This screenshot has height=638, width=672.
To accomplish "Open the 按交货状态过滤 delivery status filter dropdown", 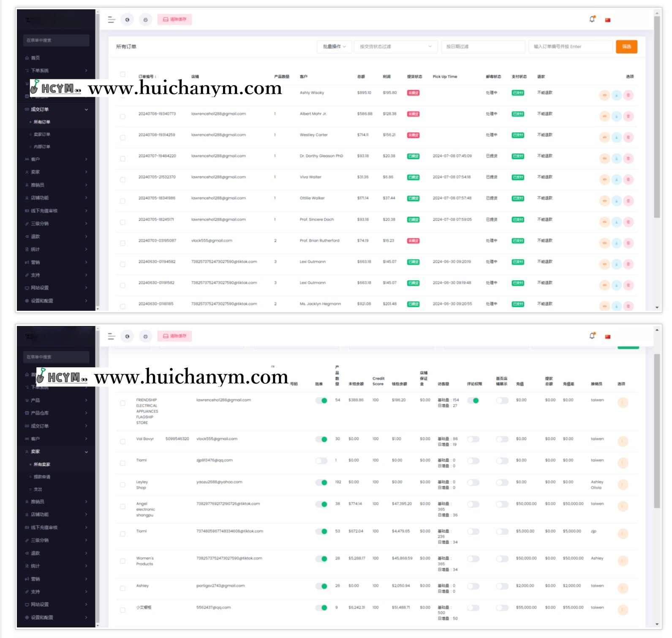I will 395,46.
